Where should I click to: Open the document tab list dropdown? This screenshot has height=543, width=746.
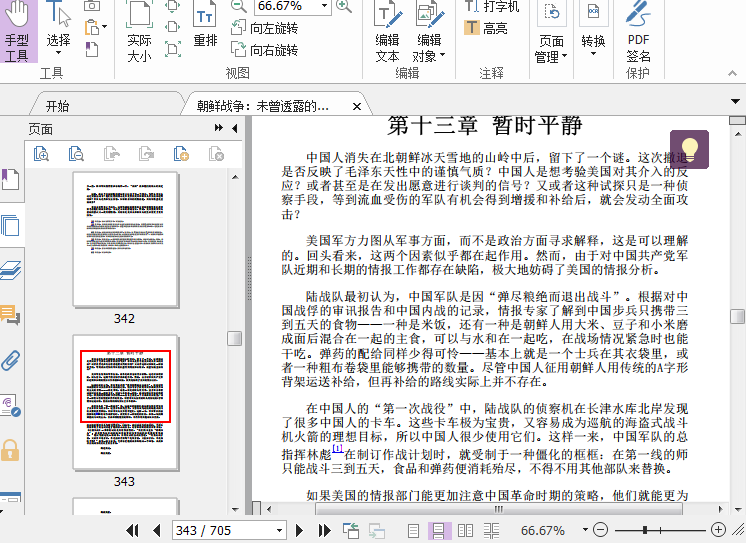[x=735, y=101]
